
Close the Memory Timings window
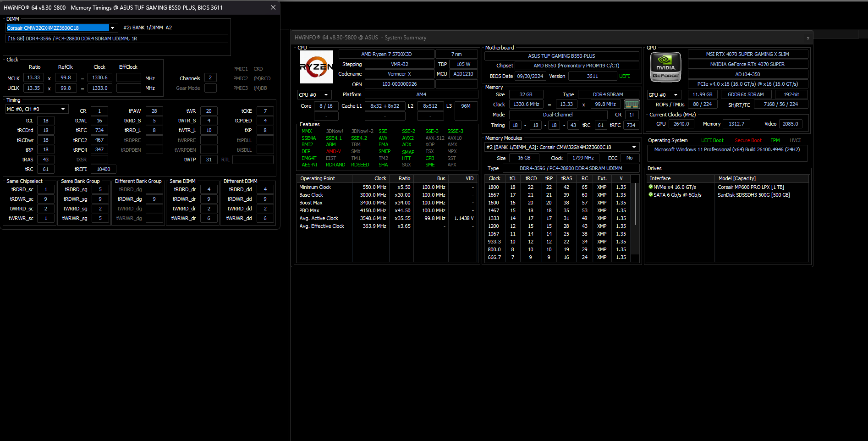273,7
